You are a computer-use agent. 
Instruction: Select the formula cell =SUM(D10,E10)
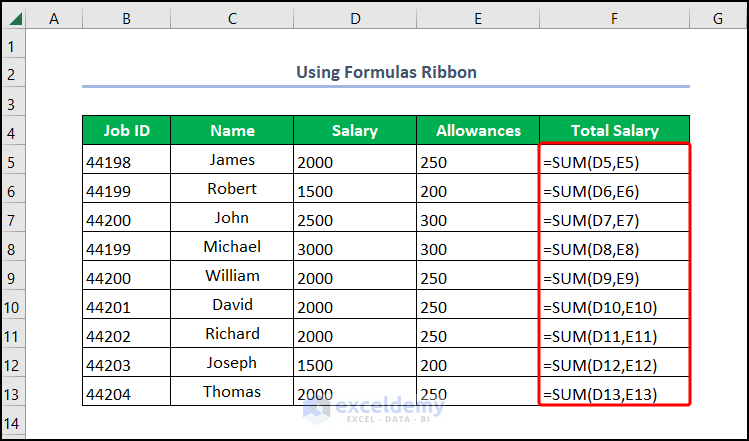pos(614,305)
